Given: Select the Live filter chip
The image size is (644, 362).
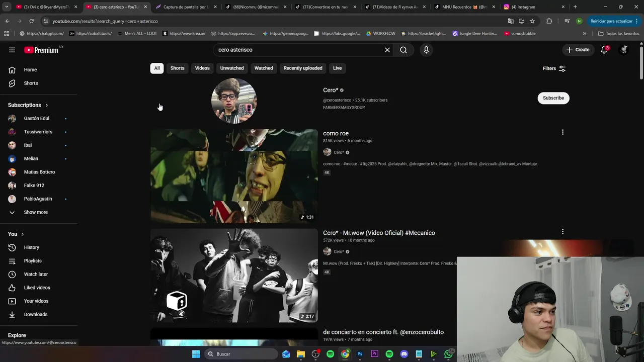Looking at the screenshot, I should [x=337, y=68].
